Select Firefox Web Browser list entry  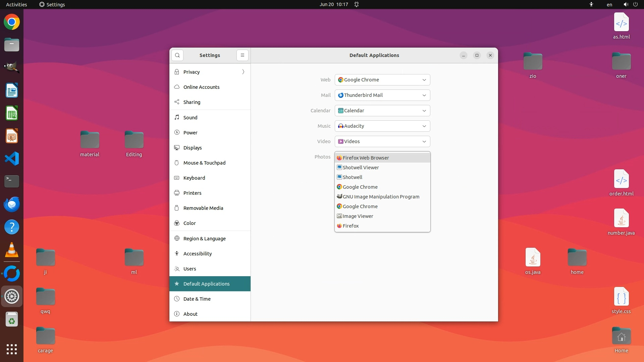(x=366, y=158)
